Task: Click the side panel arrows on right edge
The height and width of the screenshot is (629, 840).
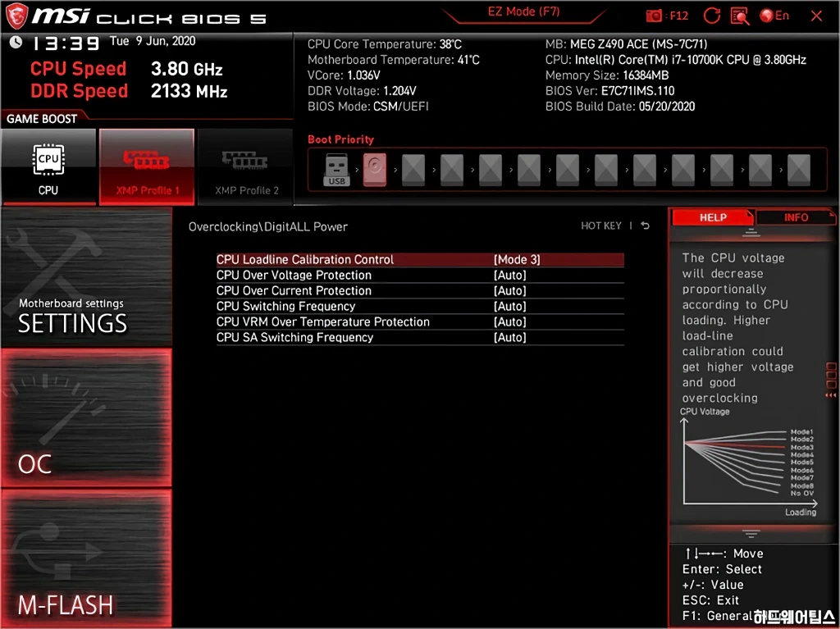Action: [x=831, y=394]
